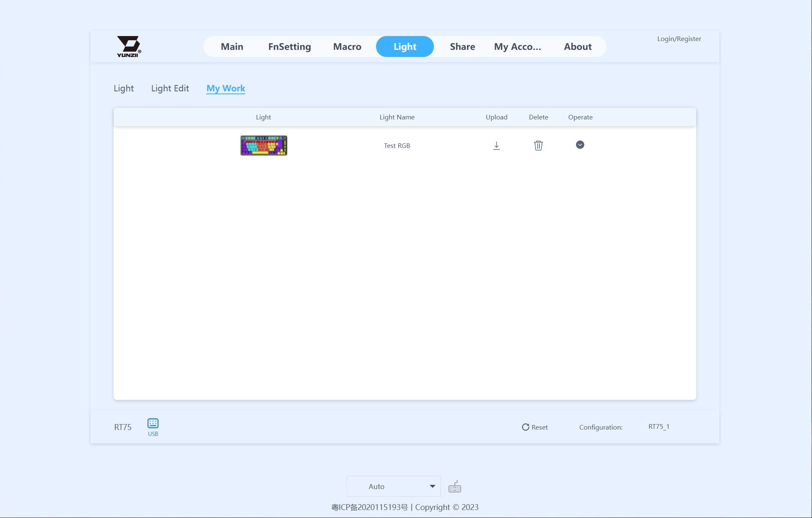Click the Reset refresh icon
The width and height of the screenshot is (812, 518).
(x=525, y=427)
